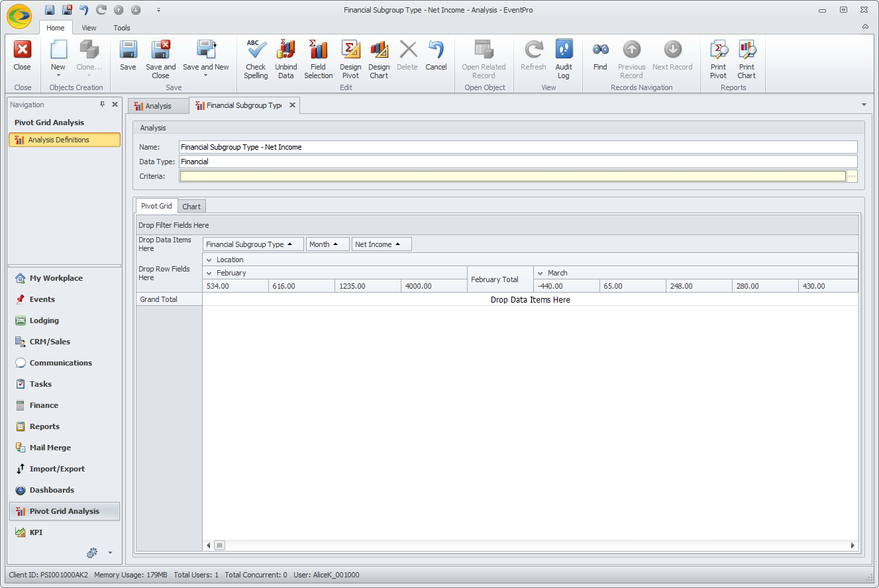Close the Financial Subgroup Type tab

click(291, 105)
